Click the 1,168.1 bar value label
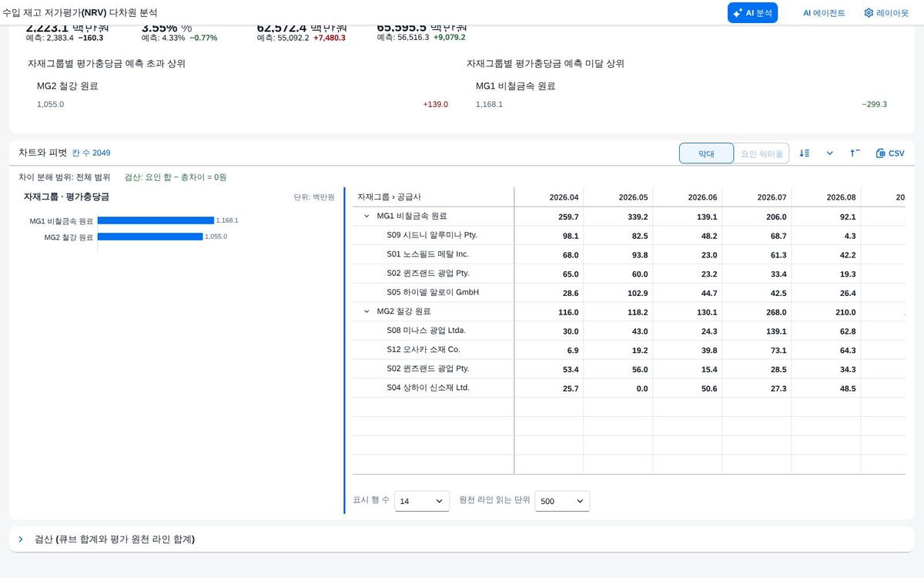The image size is (924, 578). tap(227, 220)
